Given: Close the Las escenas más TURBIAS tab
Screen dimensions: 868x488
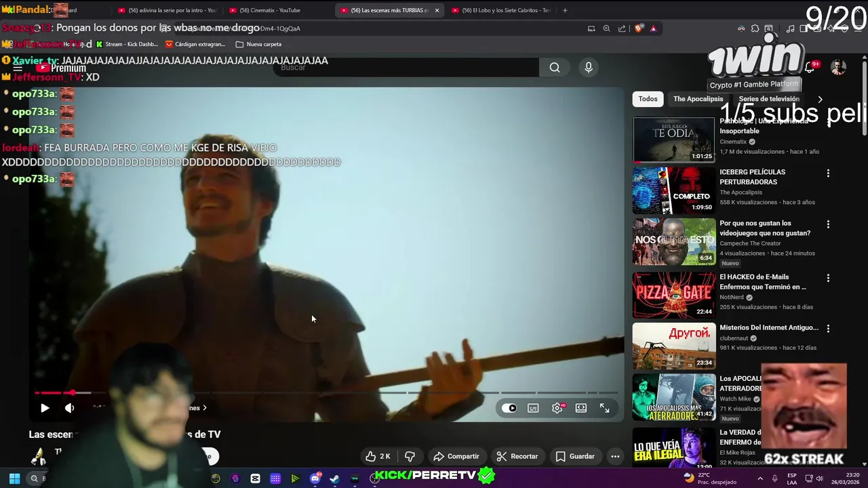Looking at the screenshot, I should [437, 10].
